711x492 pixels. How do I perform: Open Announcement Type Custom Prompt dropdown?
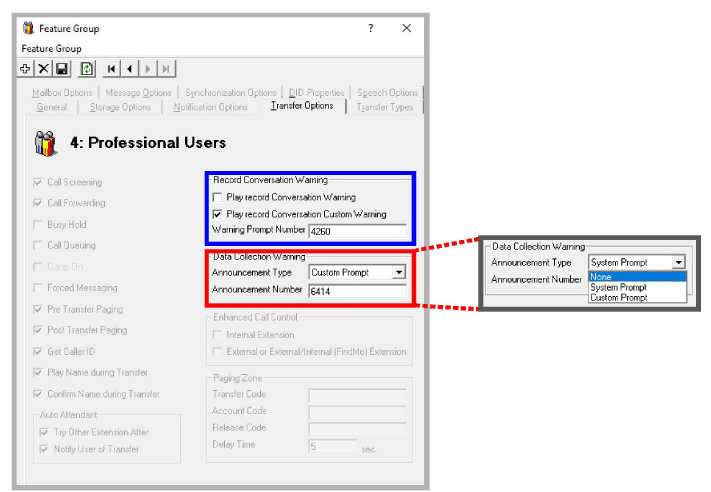pos(399,273)
